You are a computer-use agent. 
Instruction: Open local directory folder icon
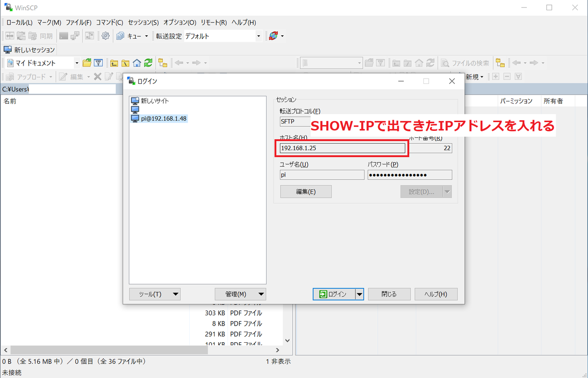(x=87, y=63)
